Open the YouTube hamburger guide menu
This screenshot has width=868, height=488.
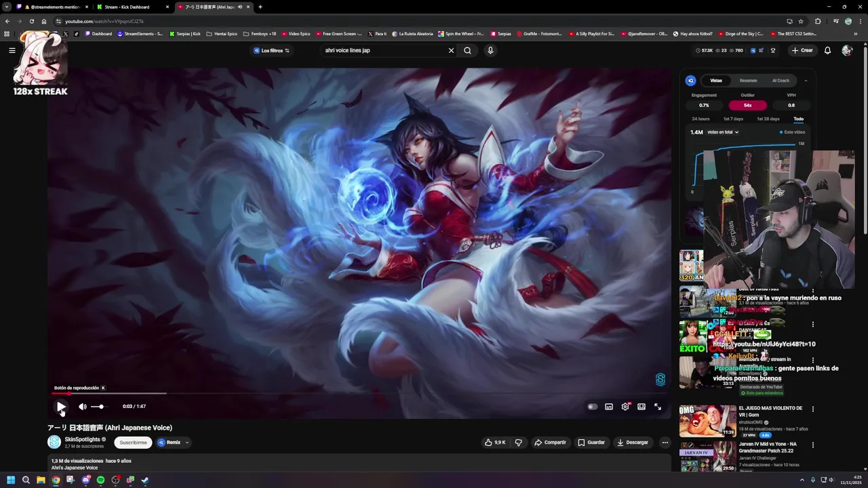click(12, 50)
